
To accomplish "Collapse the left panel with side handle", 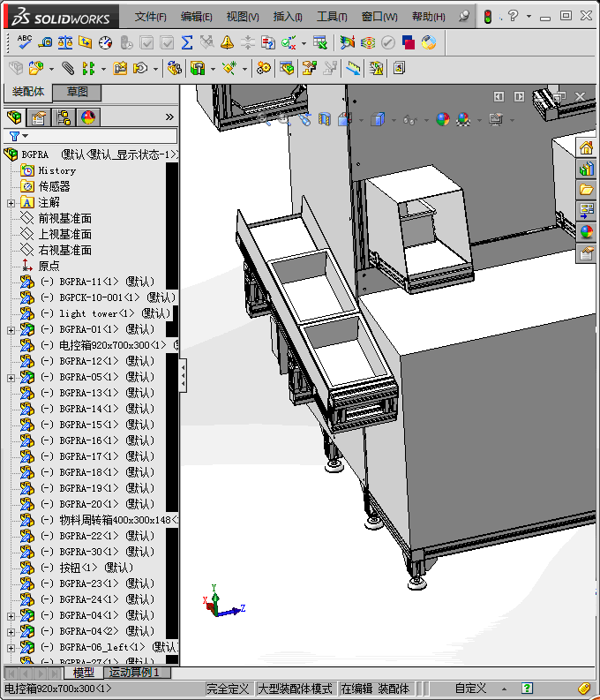I will point(183,375).
